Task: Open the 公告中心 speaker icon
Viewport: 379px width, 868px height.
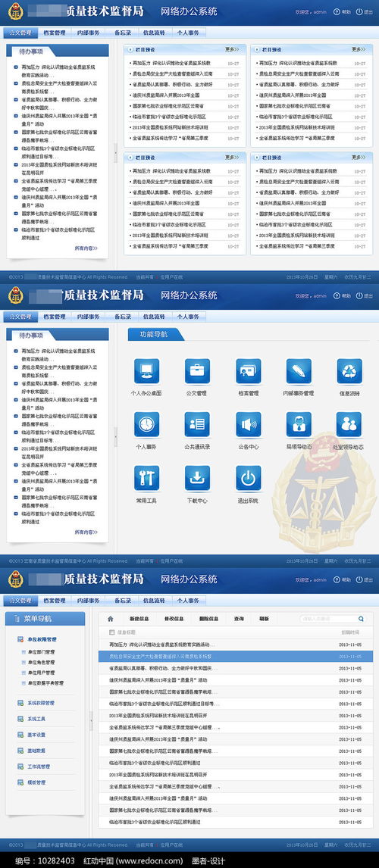Action: (248, 425)
